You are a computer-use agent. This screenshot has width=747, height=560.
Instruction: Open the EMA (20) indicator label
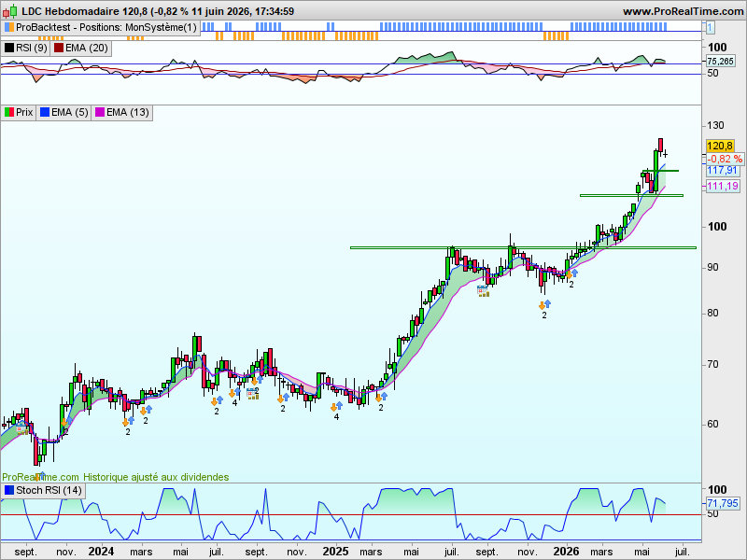click(x=87, y=49)
